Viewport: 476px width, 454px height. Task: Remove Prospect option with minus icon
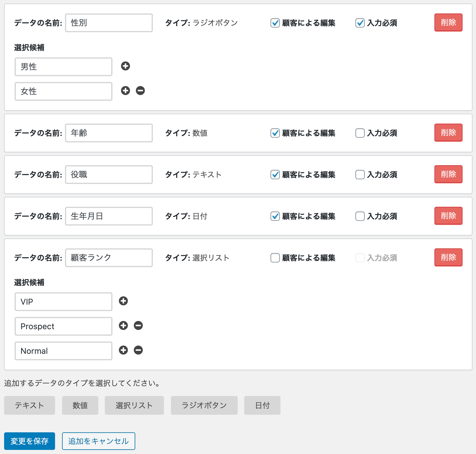coord(138,326)
